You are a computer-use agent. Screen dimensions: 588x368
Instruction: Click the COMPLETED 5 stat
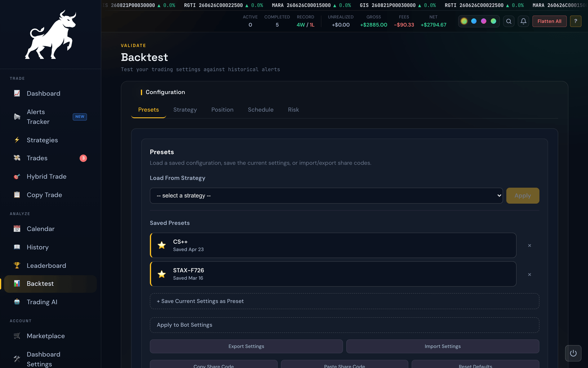pos(277,21)
